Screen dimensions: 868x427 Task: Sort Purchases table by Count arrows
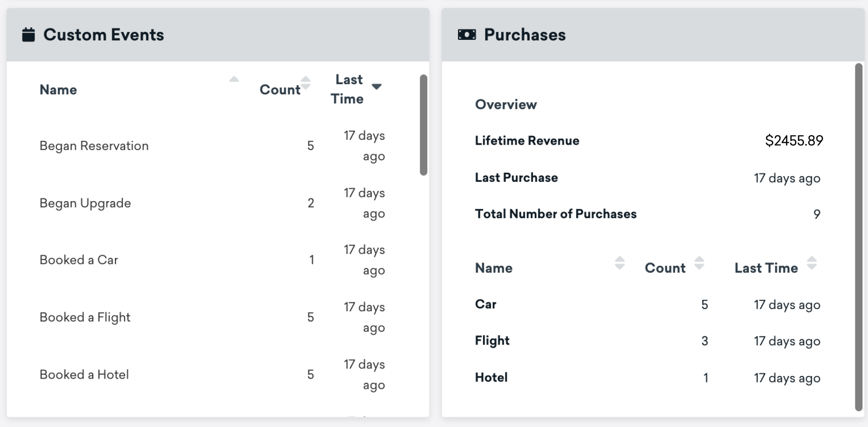point(699,263)
